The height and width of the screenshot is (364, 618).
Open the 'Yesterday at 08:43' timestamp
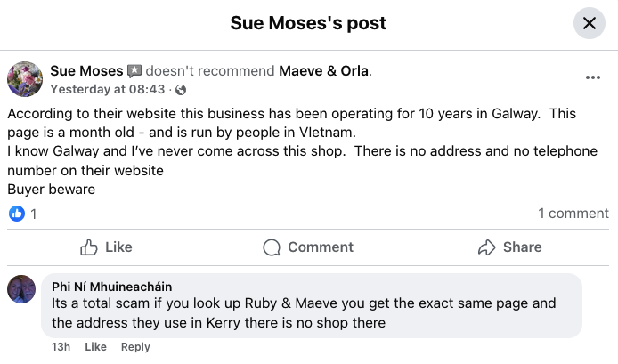click(x=107, y=90)
